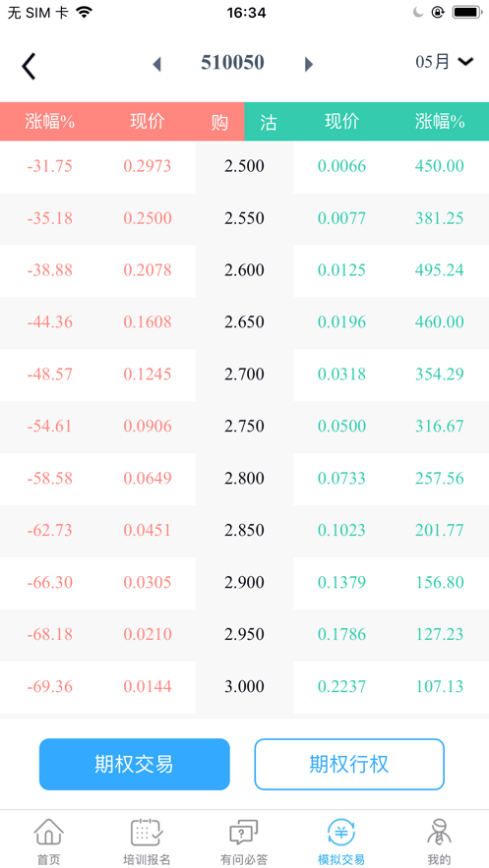Select the 沽 put options header

[269, 122]
